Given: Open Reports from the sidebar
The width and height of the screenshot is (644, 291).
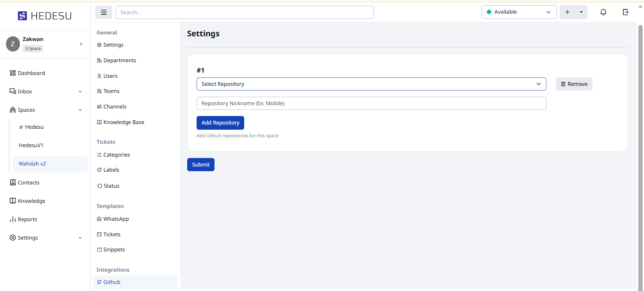Looking at the screenshot, I should click(27, 219).
